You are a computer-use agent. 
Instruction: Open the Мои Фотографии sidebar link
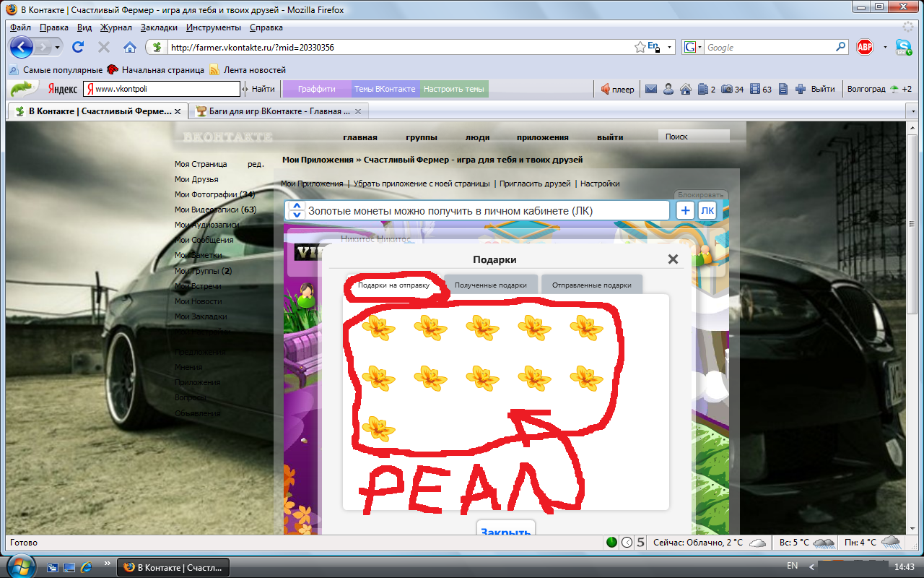pos(215,194)
